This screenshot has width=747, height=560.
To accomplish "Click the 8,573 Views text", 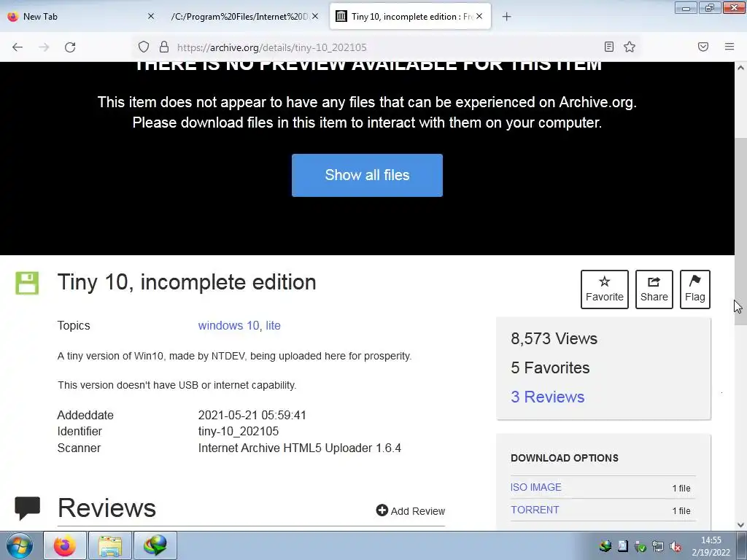I will tap(554, 338).
